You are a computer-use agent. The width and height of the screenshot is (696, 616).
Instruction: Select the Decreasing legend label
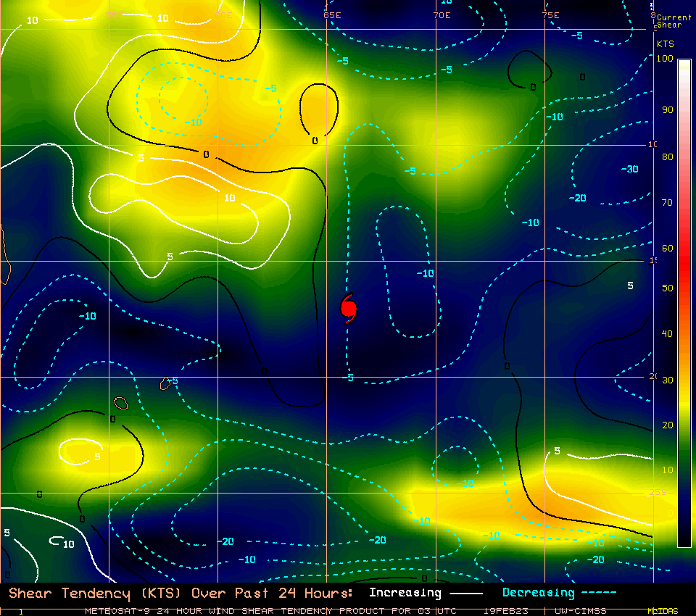pos(538,593)
